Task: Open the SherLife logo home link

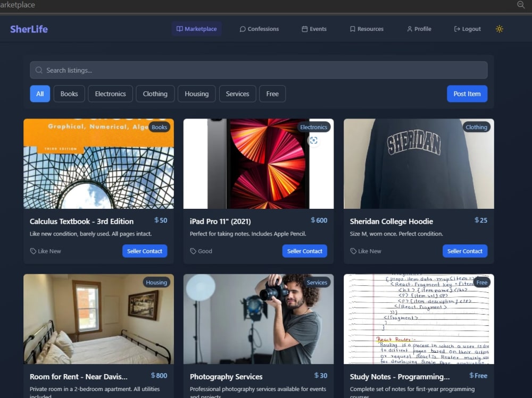Action: 29,29
